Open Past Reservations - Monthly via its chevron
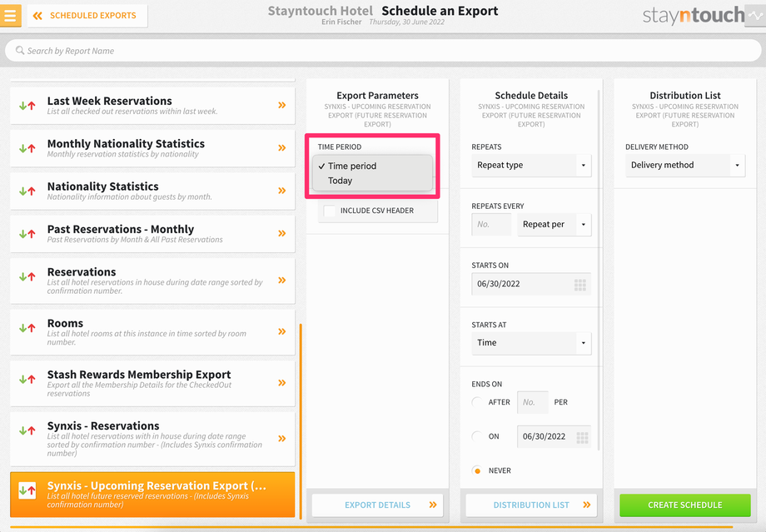This screenshot has width=766, height=532. point(282,233)
